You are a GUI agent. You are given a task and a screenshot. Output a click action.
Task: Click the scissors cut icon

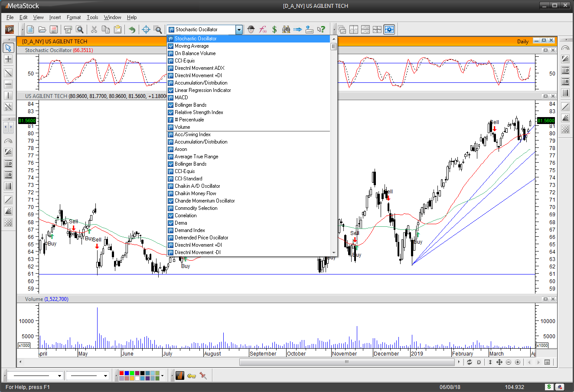[x=94, y=29]
